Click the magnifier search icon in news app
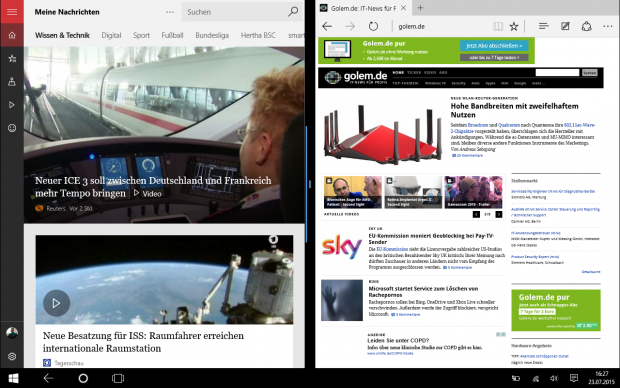This screenshot has width=620, height=388. [x=293, y=12]
